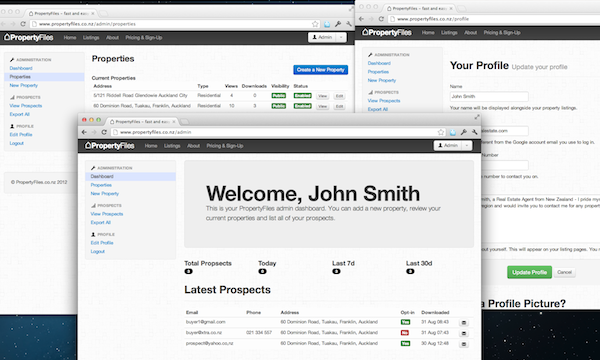This screenshot has width=600, height=360.
Task: Click Public badge for 60 Dominion Road
Action: [x=279, y=106]
